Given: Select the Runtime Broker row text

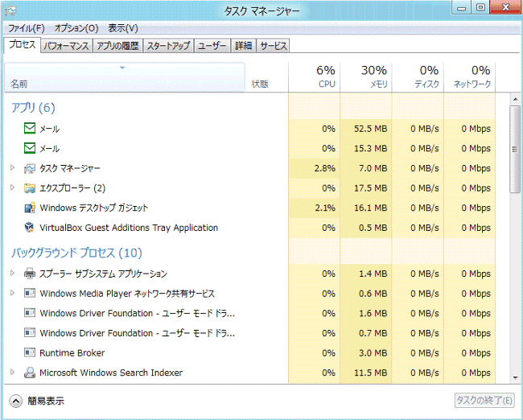Looking at the screenshot, I should click(72, 353).
